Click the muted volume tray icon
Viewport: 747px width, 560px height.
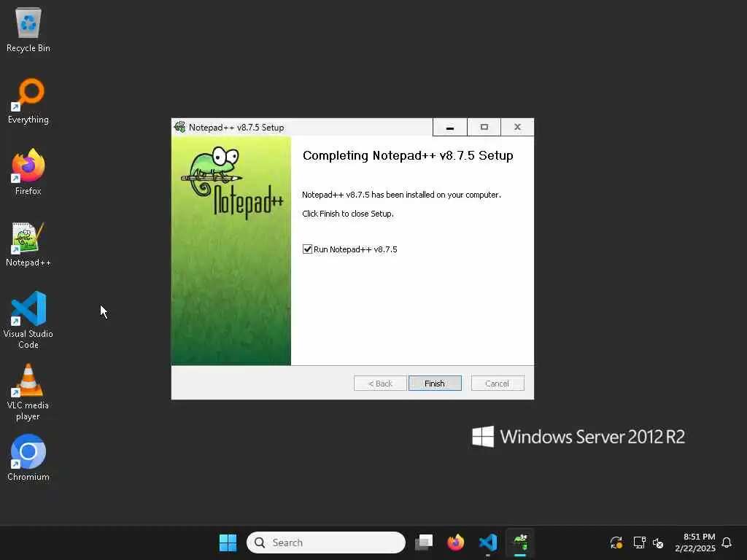coord(659,542)
